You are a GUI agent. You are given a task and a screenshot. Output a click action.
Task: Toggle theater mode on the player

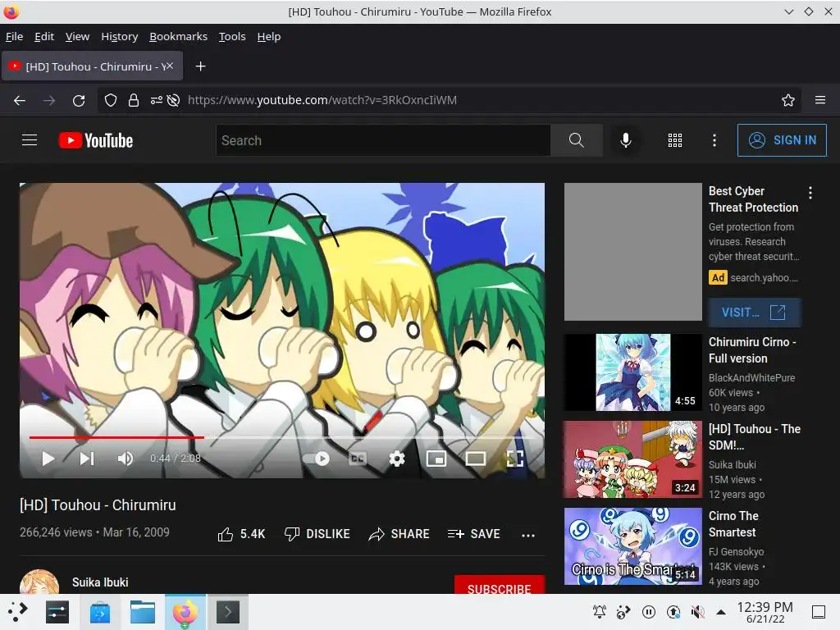coord(476,459)
